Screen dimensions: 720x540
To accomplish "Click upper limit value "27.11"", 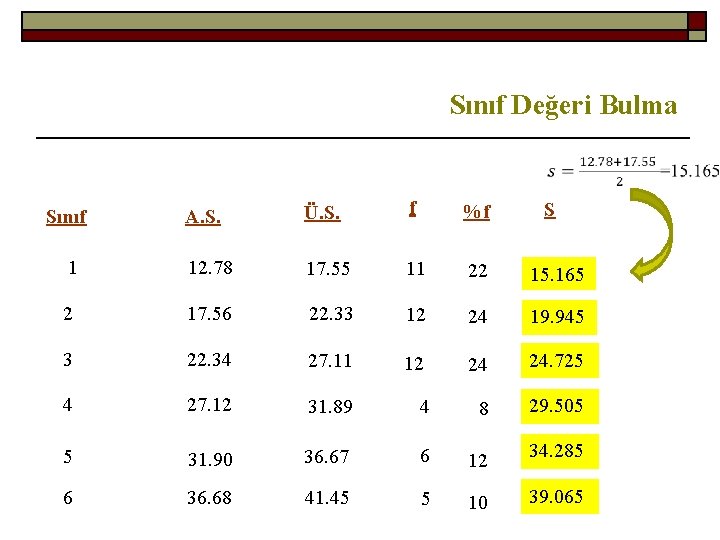I will click(330, 360).
